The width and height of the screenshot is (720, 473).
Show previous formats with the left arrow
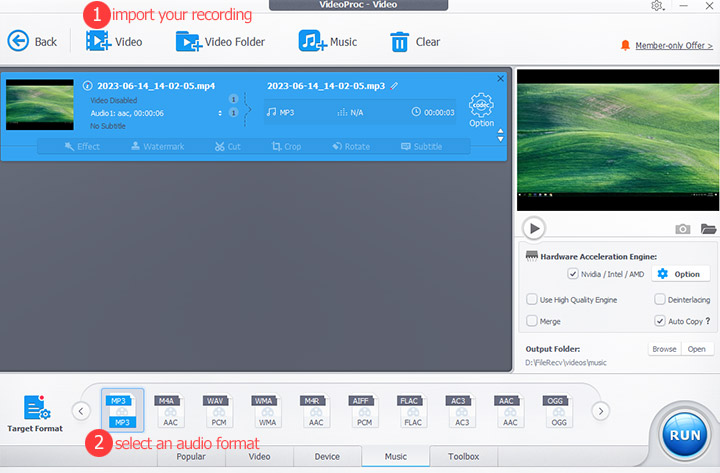click(x=81, y=411)
